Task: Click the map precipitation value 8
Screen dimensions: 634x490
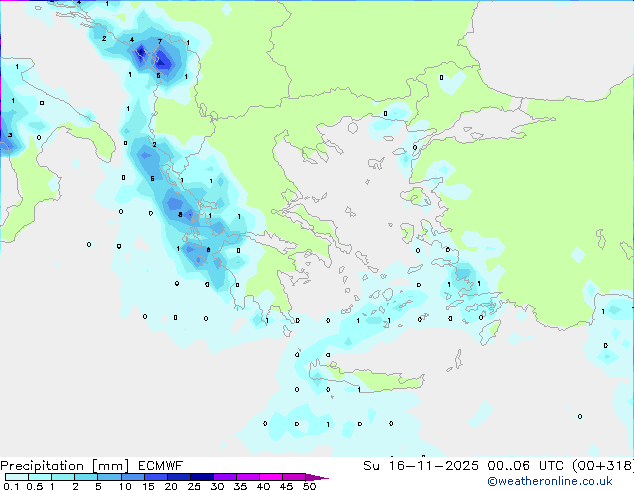Action: (x=180, y=215)
